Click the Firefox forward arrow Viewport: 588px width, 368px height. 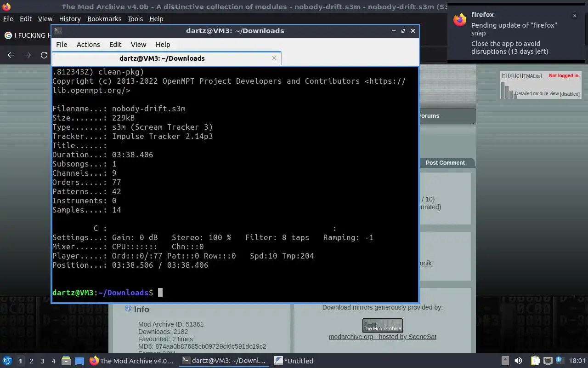(28, 55)
